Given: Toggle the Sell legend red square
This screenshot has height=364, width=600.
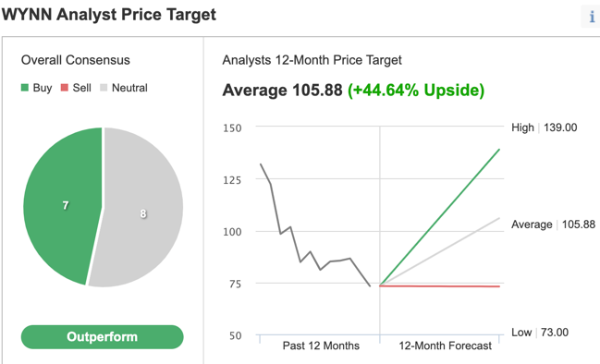Looking at the screenshot, I should [x=65, y=88].
